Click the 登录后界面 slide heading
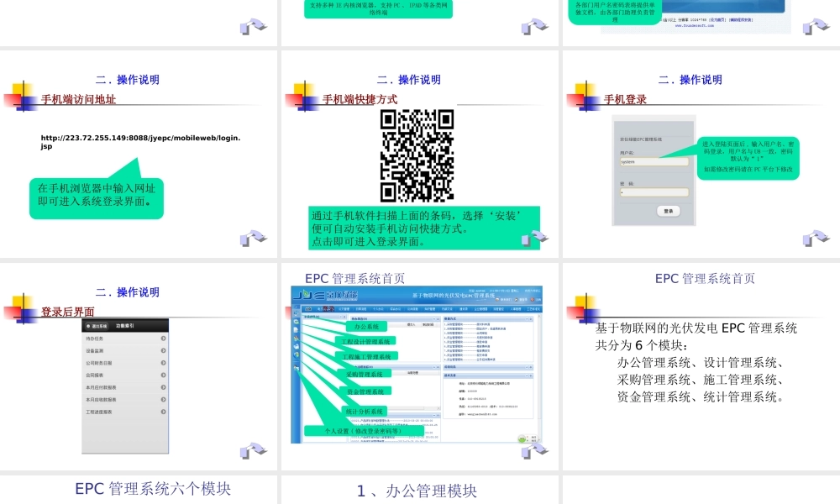Image resolution: width=840 pixels, height=504 pixels. [x=68, y=312]
